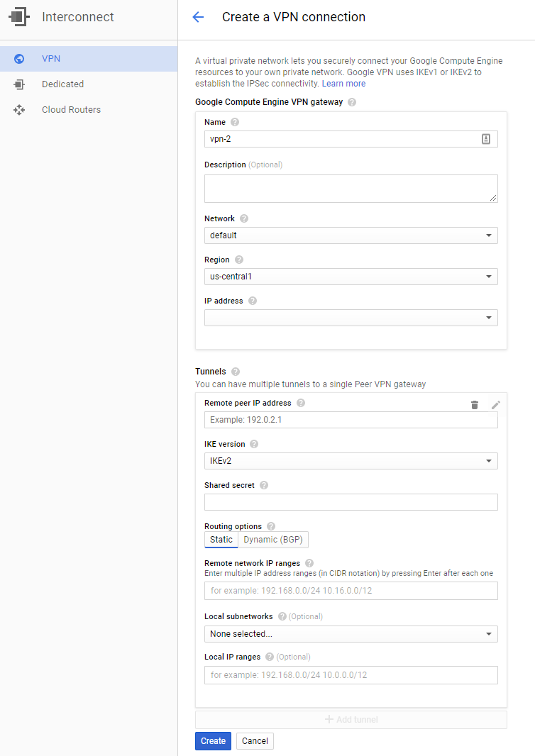The height and width of the screenshot is (756, 535).
Task: Open the Name field help icon
Action: (235, 122)
